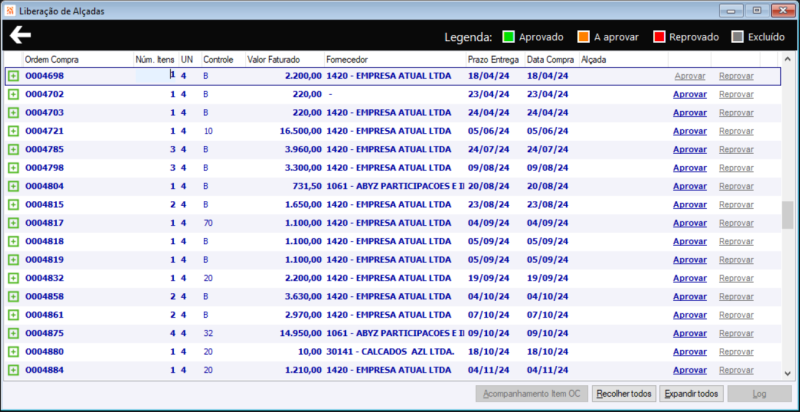Viewport: 800px width, 412px height.
Task: Expand order O004884 row
Action: (13, 370)
